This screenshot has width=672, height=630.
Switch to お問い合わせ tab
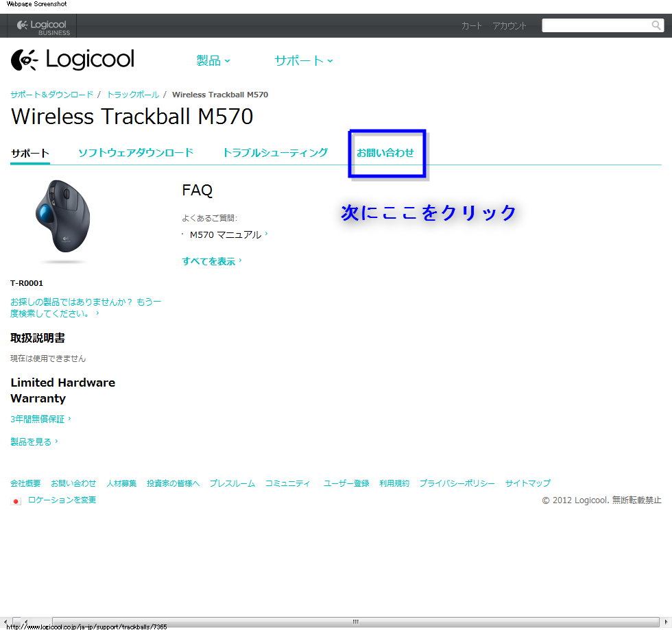385,153
